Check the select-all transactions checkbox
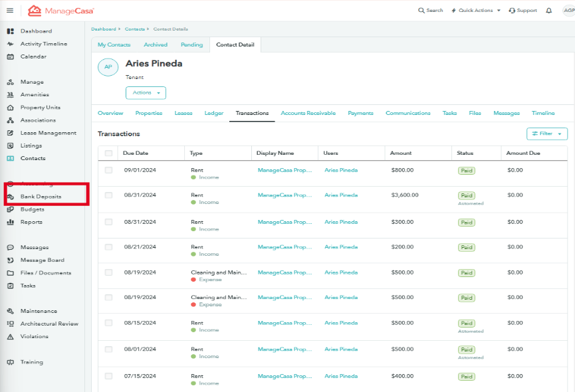Screen dimensions: 575x392 [108, 153]
